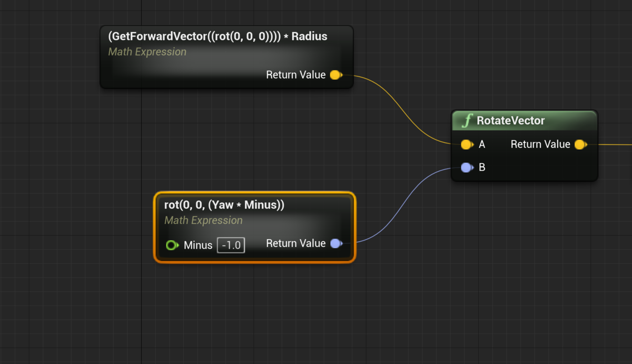
Task: Click the Return Value pin of the rot Yaw node
Action: coord(336,243)
